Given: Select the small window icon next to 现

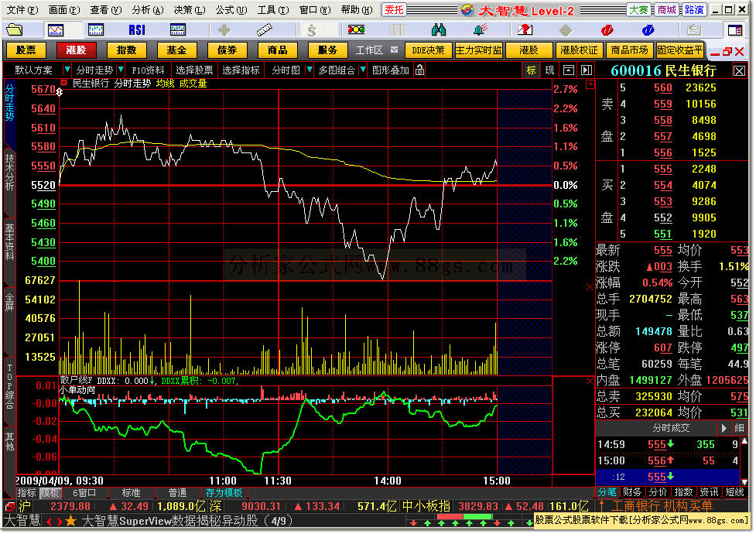Looking at the screenshot, I should pyautogui.click(x=569, y=70).
